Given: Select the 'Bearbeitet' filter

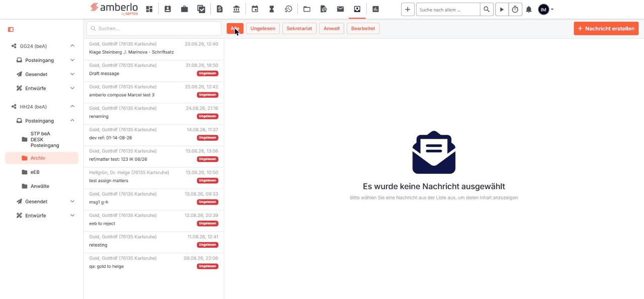Looking at the screenshot, I should coord(363,29).
